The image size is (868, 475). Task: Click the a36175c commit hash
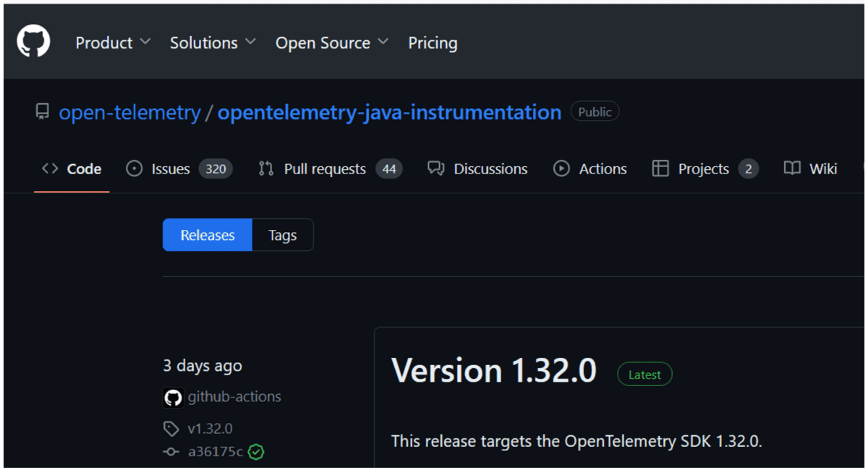click(x=215, y=452)
